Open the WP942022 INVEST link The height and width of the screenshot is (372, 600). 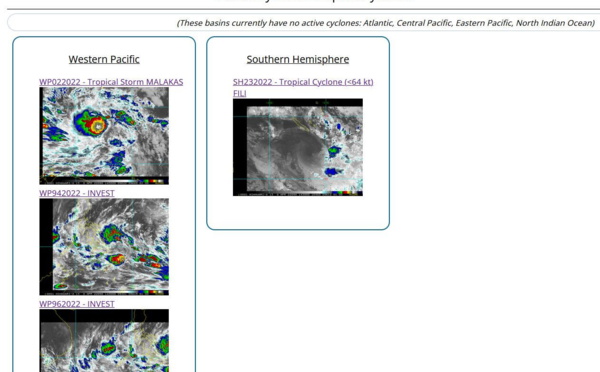(x=77, y=193)
